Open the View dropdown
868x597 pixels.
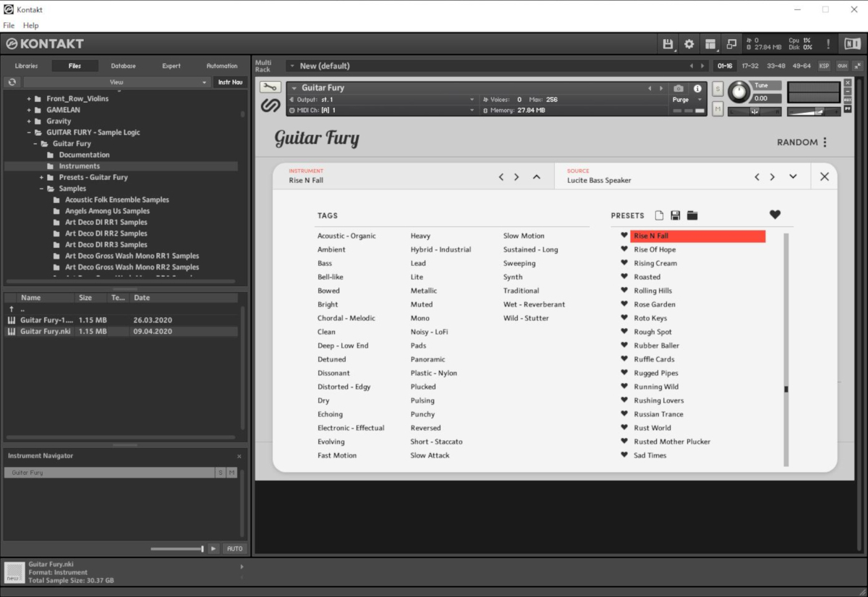116,82
